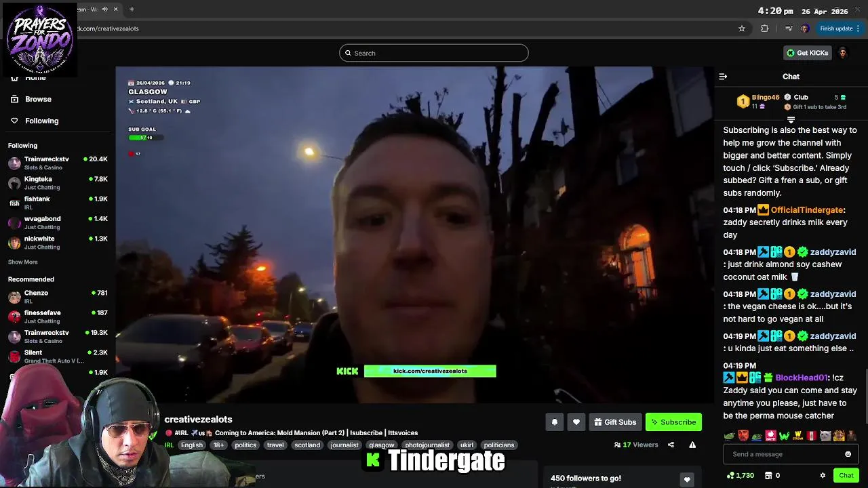Select the photojournalist tag

pyautogui.click(x=427, y=445)
